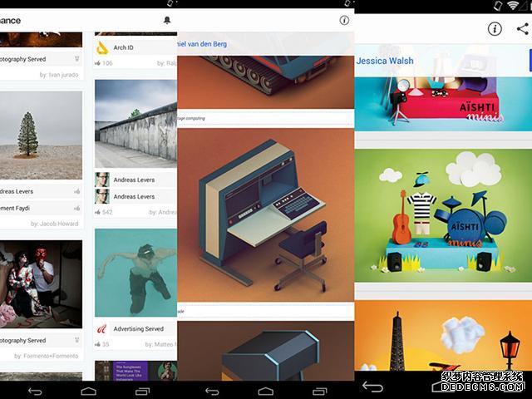Open the Advertising Served gallery label
This screenshot has width=532, height=399.
tap(138, 328)
